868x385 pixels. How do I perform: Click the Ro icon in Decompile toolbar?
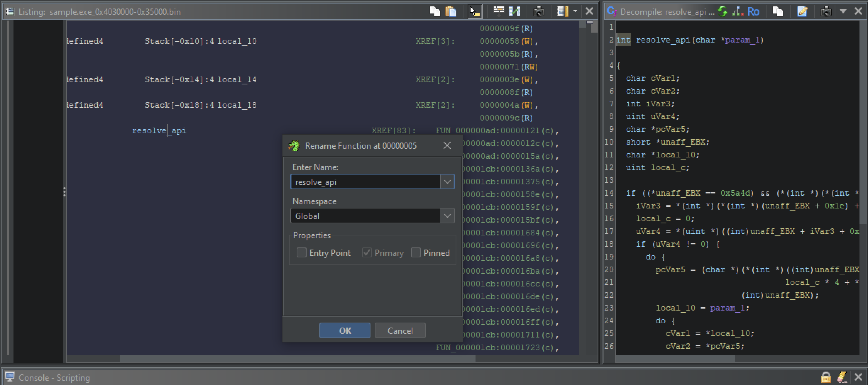tap(753, 11)
